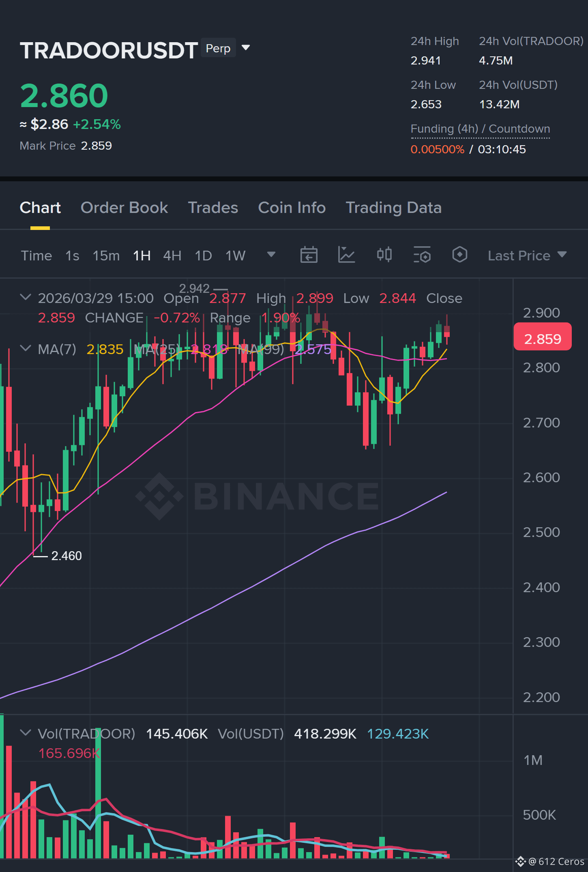Open the calendar date jump icon
This screenshot has height=872, width=588.
pyautogui.click(x=309, y=255)
